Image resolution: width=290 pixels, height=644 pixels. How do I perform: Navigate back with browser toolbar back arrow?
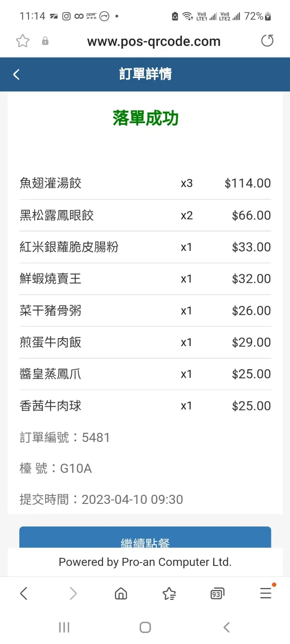[24, 593]
